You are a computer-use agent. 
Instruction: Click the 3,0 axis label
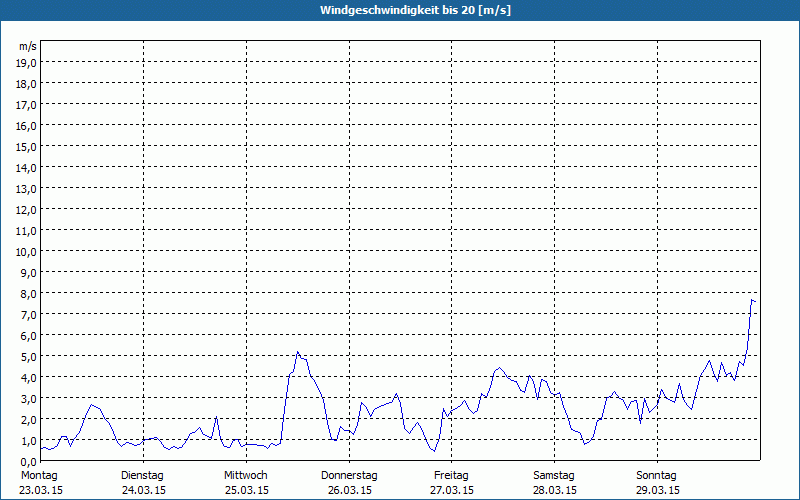(29, 398)
